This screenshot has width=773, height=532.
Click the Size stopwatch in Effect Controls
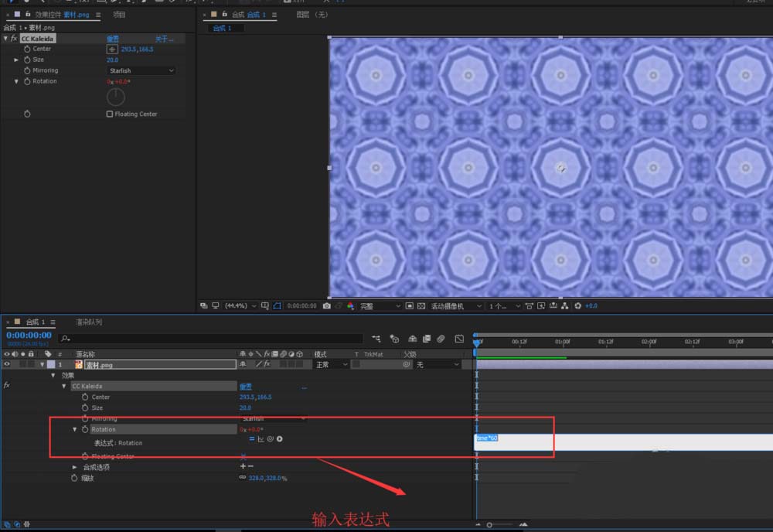tap(27, 60)
